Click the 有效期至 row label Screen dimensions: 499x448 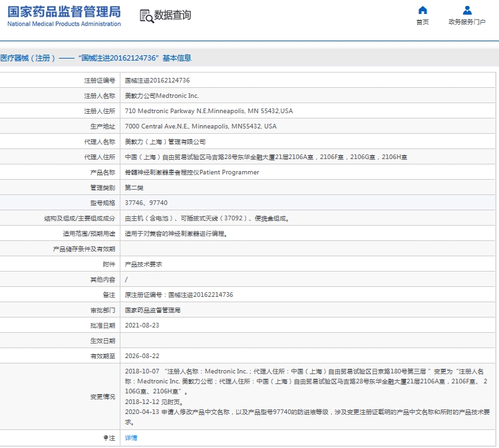point(102,356)
